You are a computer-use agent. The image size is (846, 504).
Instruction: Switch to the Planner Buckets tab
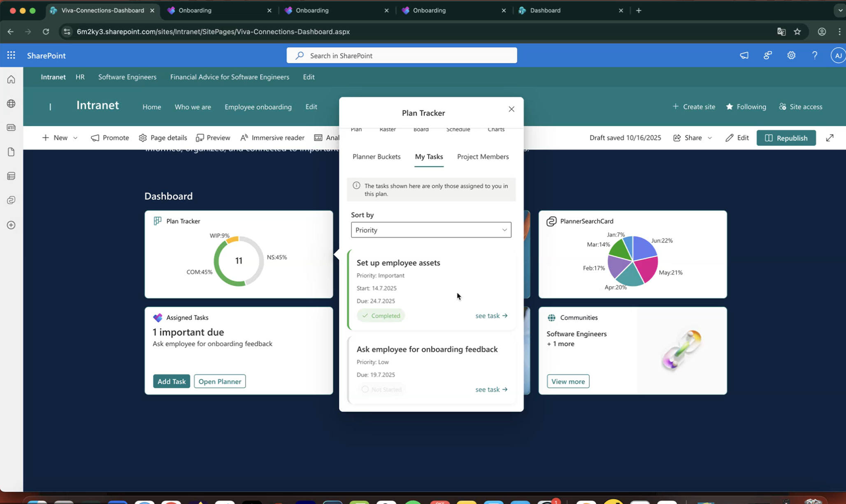tap(376, 157)
